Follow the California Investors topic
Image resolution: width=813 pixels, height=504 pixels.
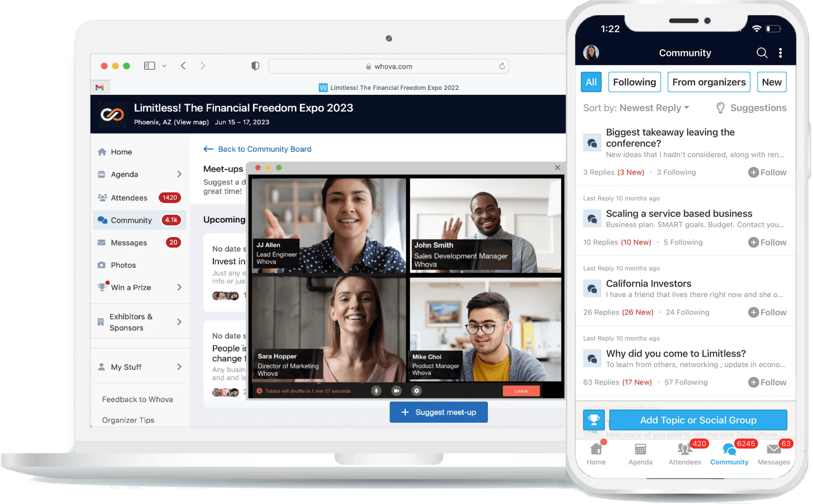point(767,312)
